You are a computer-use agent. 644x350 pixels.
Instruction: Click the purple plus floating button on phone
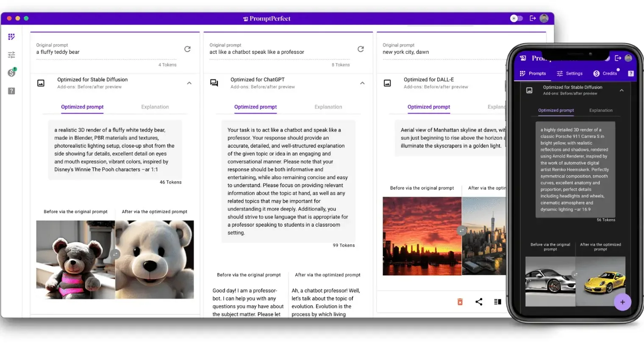click(x=622, y=302)
